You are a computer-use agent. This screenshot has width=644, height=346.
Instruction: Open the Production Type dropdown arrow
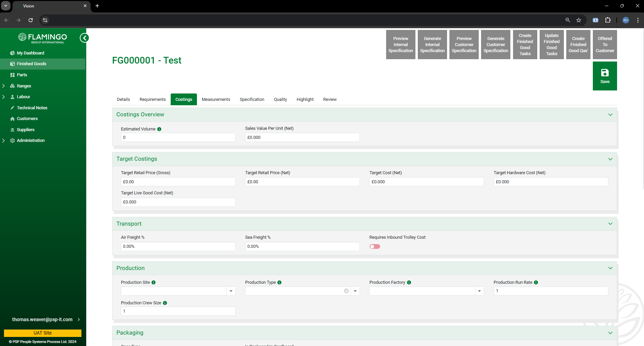355,291
